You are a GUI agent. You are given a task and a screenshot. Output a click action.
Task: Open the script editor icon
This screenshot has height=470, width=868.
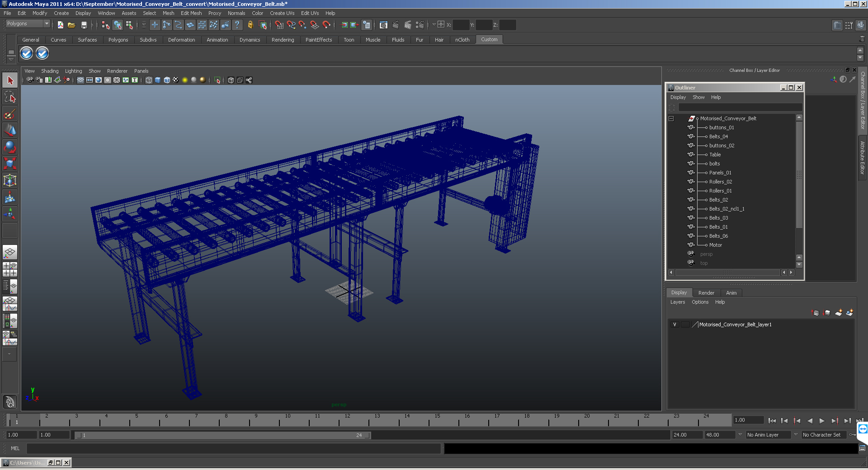[862, 448]
